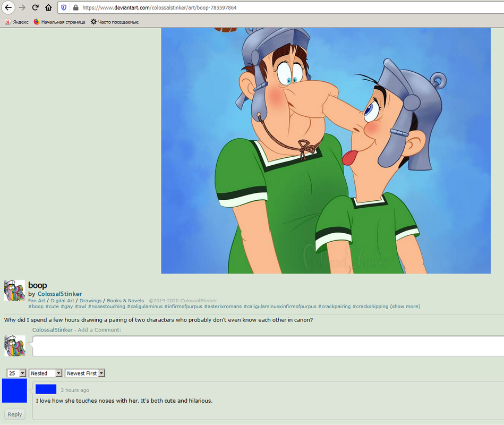The image size is (504, 425).
Task: Click the DeviantArt URL in the address bar
Action: pos(159,7)
